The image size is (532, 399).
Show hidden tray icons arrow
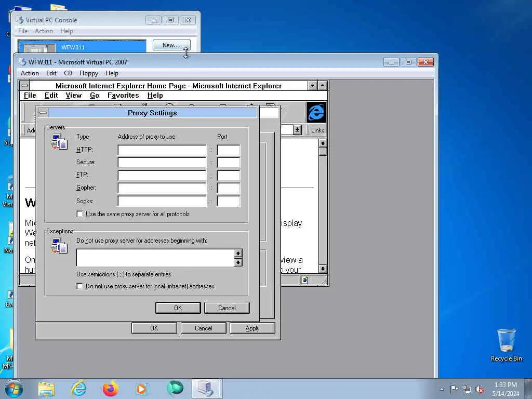tap(442, 389)
